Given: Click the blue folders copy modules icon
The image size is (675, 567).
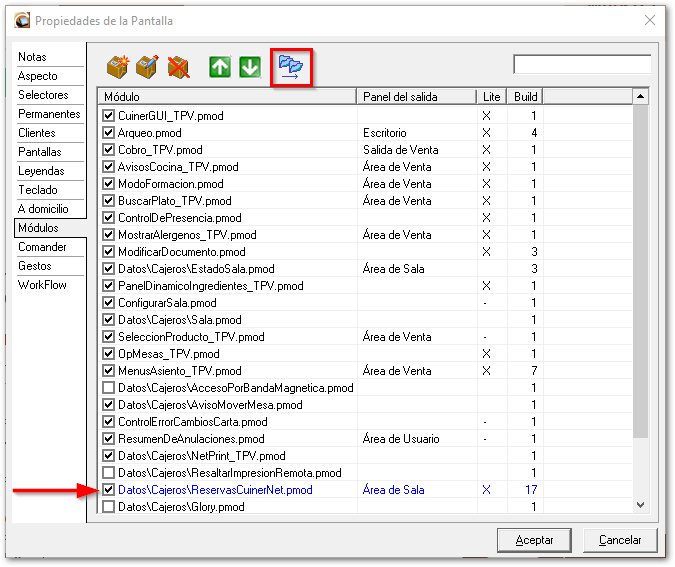Looking at the screenshot, I should click(x=291, y=67).
